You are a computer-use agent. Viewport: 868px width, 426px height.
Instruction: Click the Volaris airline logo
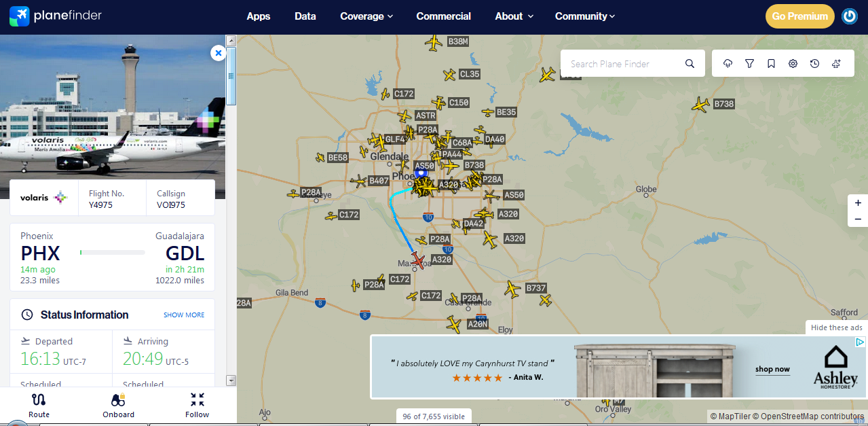[x=44, y=198]
